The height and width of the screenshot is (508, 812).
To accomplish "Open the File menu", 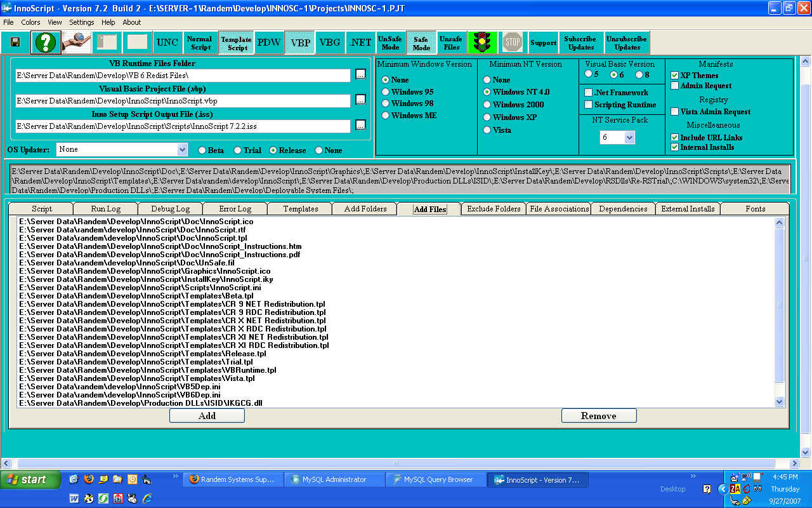I will click(8, 22).
